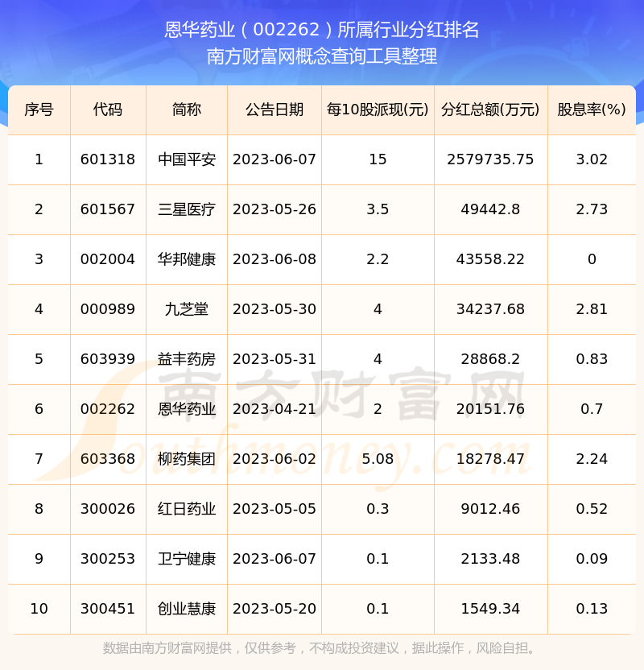The width and height of the screenshot is (644, 670).
Task: Click per-10-share payout 3.5
Action: 378,209
